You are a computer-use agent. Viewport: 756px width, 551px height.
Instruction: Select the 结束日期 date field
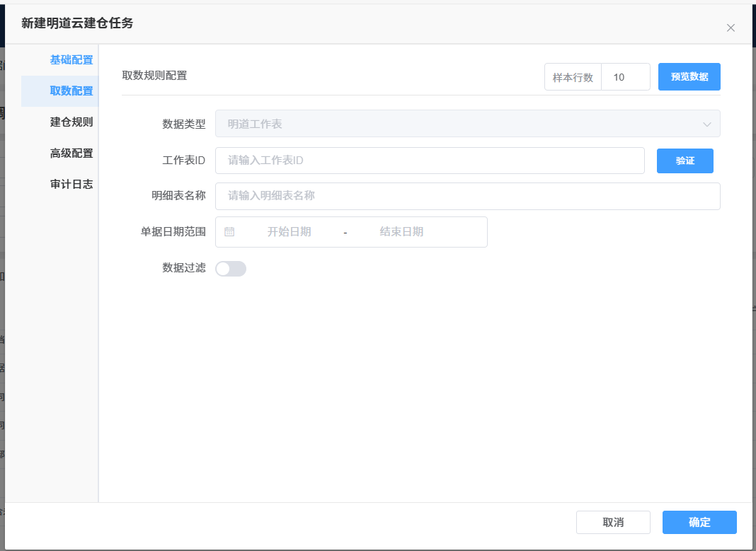(x=401, y=232)
